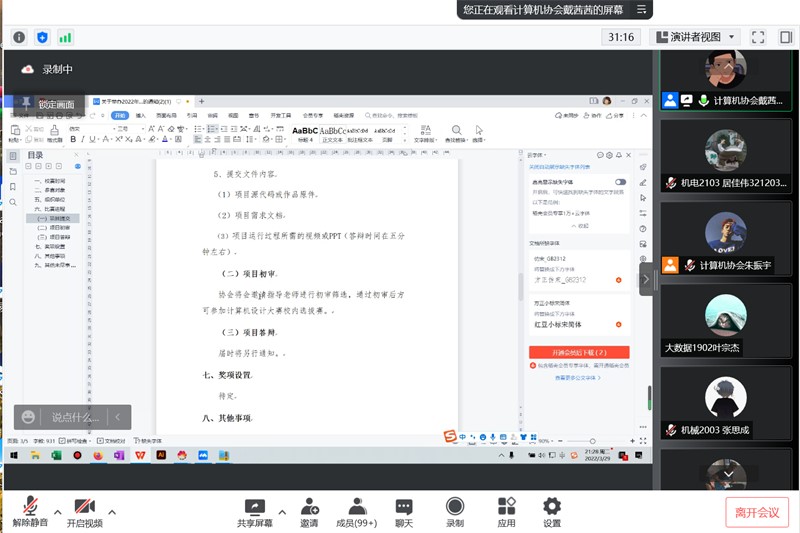This screenshot has height=533, width=800.
Task: Toggle the participant side panel layout icon
Action: coord(784,37)
